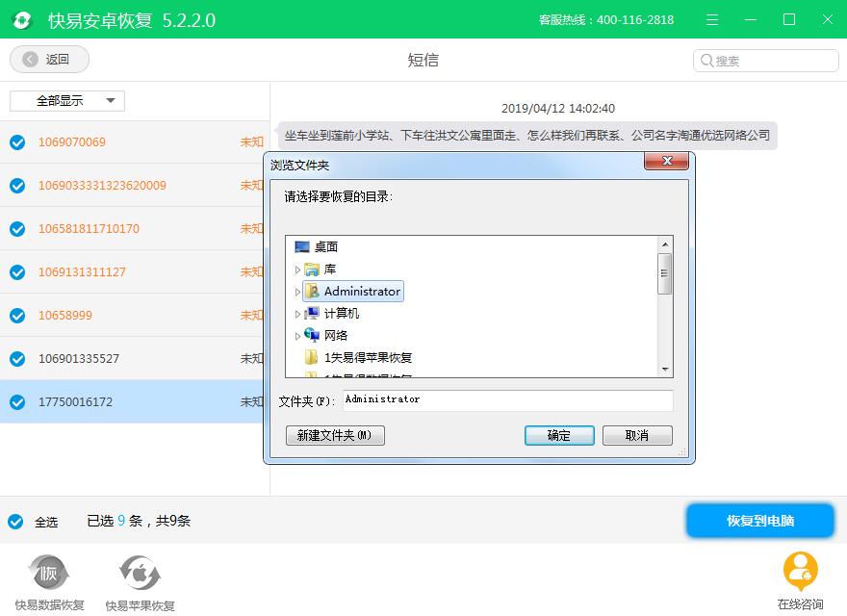Click 新建文件夹(M) button
Image resolution: width=847 pixels, height=616 pixels.
pos(335,435)
